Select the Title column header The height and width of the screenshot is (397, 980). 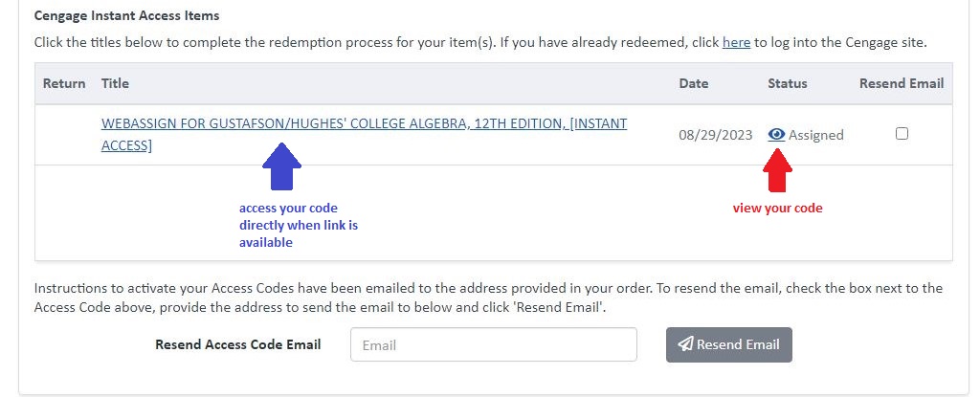tap(115, 83)
